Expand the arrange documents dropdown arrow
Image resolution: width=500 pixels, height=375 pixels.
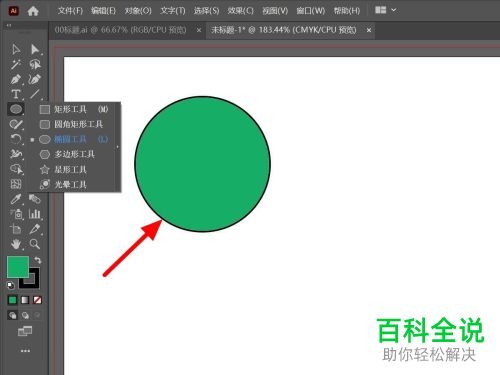(x=394, y=10)
